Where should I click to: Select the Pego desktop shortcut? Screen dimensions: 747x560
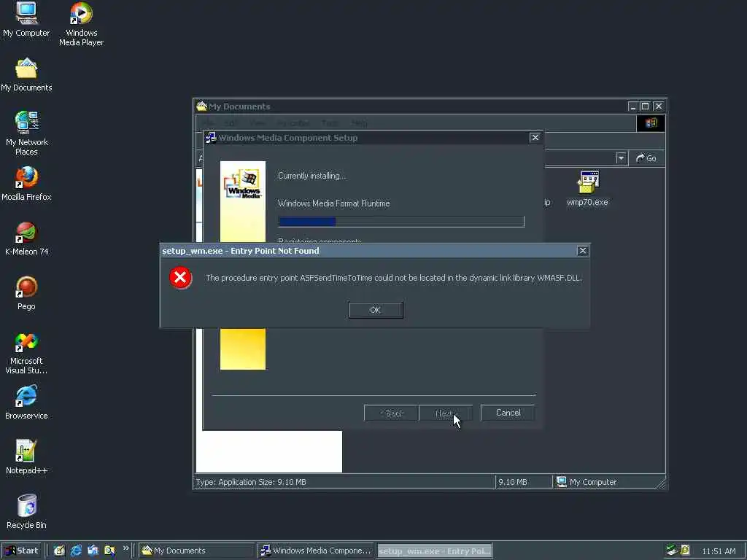coord(26,293)
